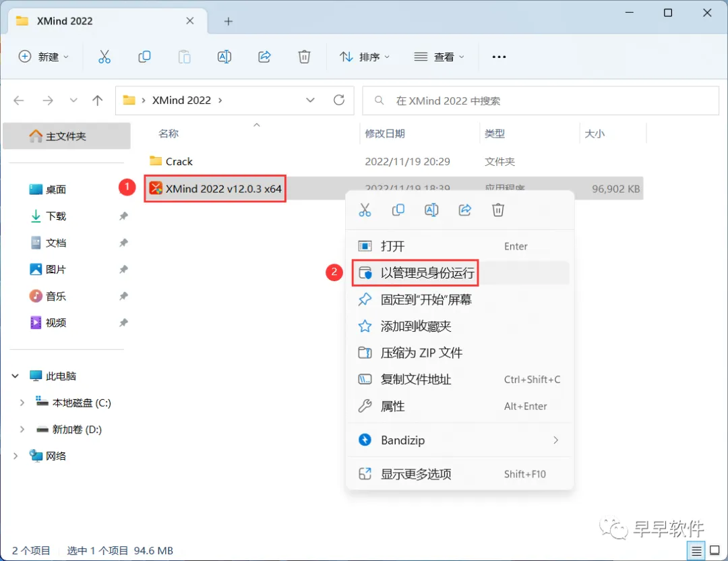The image size is (728, 561).
Task: Click the Share icon in the context menu
Action: click(x=464, y=210)
